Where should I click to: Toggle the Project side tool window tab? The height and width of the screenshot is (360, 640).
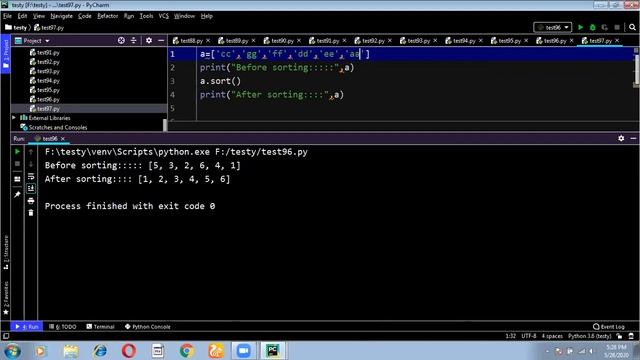[x=6, y=54]
